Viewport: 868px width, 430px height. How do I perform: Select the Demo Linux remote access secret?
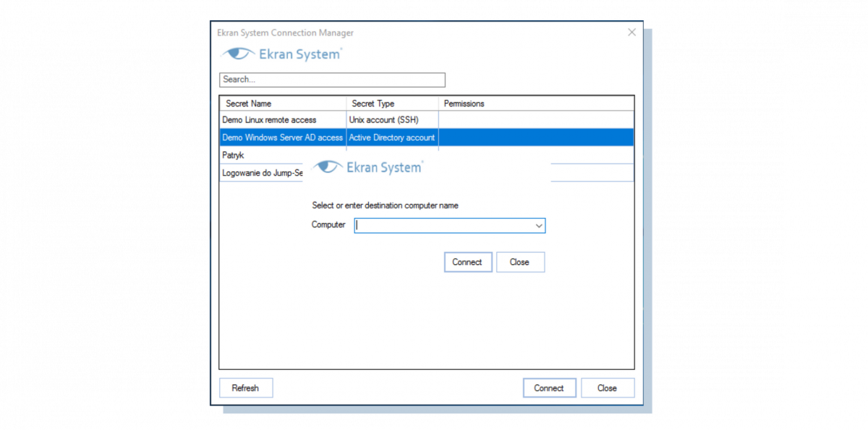tap(269, 119)
